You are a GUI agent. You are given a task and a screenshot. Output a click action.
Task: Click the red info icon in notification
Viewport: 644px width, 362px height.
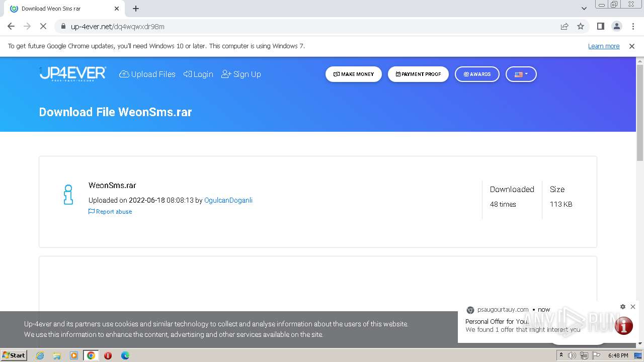pyautogui.click(x=623, y=326)
